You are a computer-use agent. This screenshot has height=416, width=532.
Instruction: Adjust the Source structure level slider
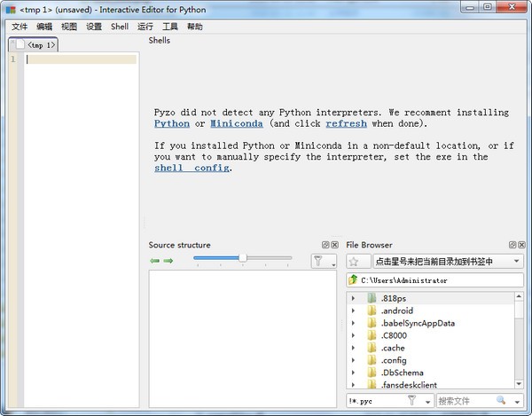[242, 258]
